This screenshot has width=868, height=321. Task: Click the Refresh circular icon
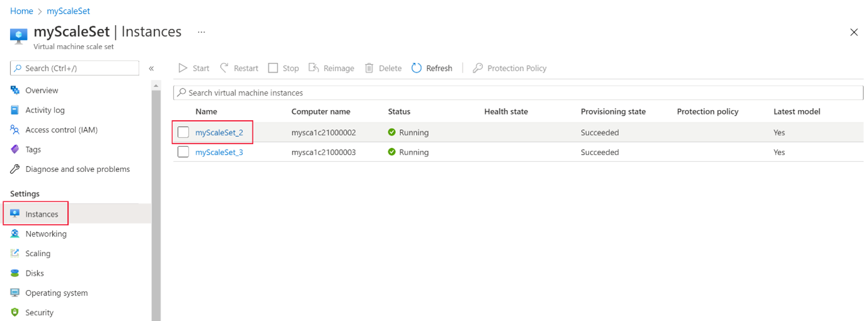(x=417, y=68)
